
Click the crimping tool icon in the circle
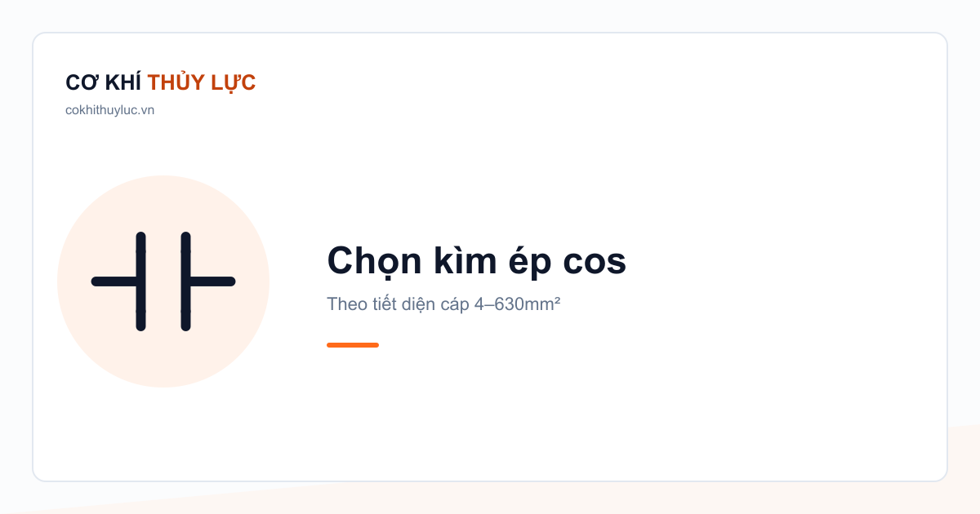point(163,281)
